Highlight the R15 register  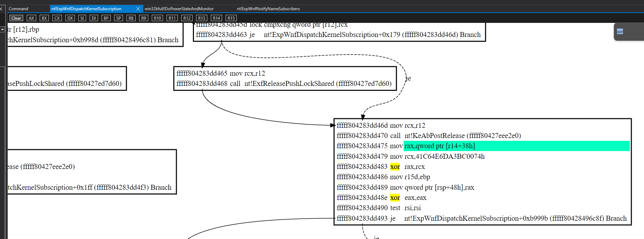click(x=231, y=18)
